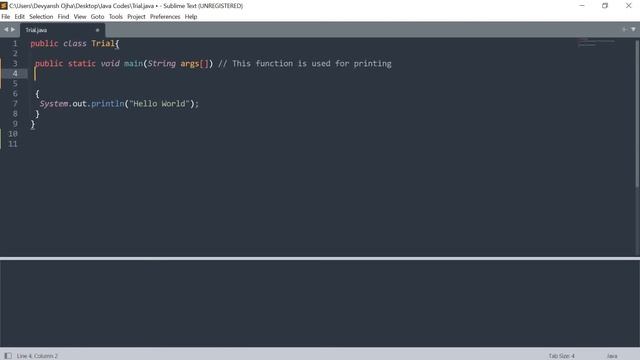Add new tab with plus icon
Screen dimensions: 640x360
[x=624, y=29]
